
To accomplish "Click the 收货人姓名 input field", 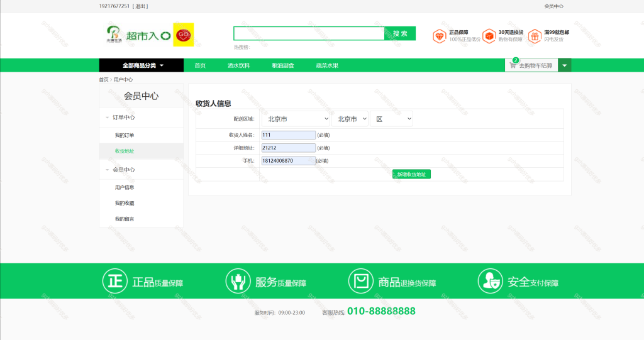I will pyautogui.click(x=288, y=135).
